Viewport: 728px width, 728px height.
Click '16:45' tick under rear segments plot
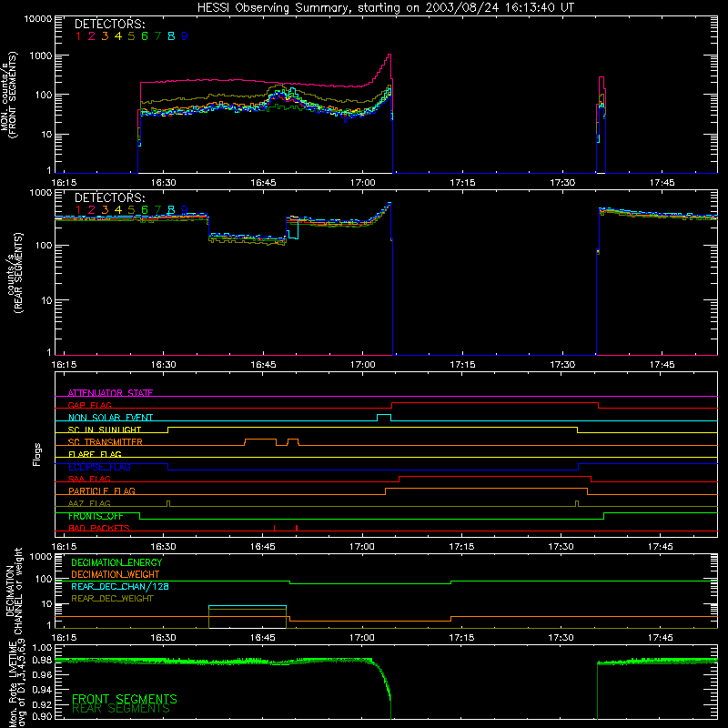point(263,365)
